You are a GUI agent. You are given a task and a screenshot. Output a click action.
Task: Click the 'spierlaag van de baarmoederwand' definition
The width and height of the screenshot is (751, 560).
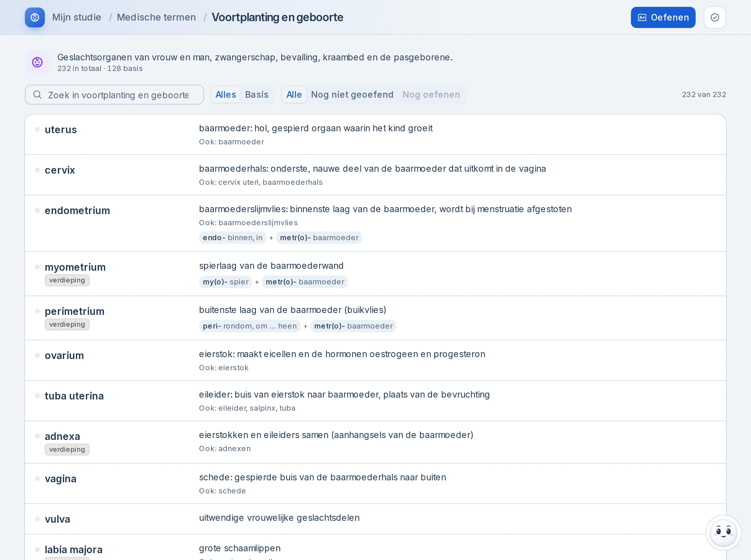point(271,266)
